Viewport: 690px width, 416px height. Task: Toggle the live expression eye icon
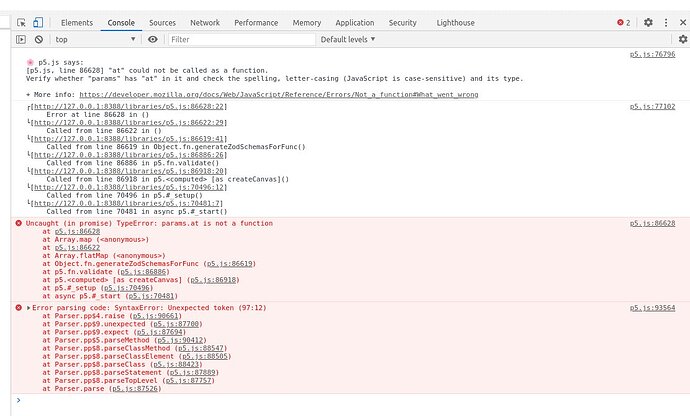(153, 39)
